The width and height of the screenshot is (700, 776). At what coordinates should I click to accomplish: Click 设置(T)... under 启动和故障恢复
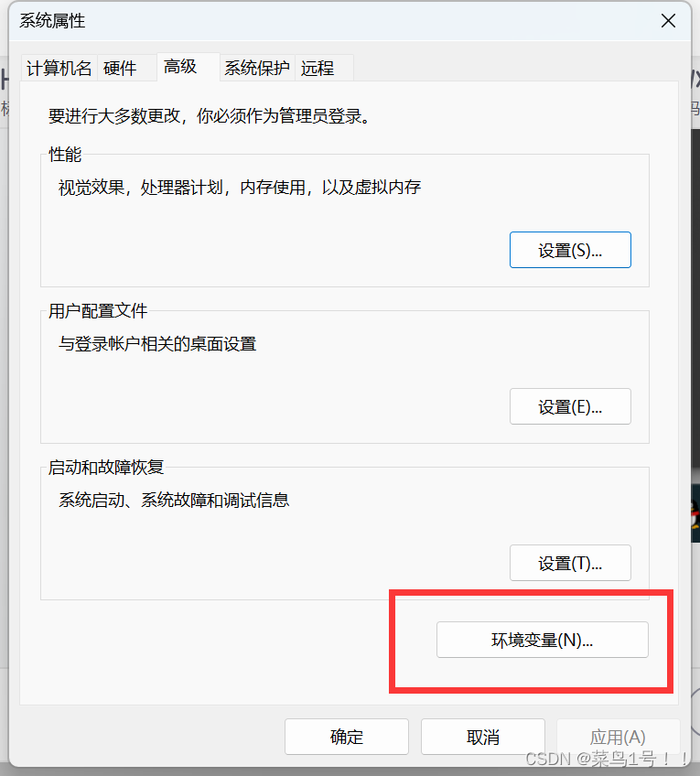[570, 563]
